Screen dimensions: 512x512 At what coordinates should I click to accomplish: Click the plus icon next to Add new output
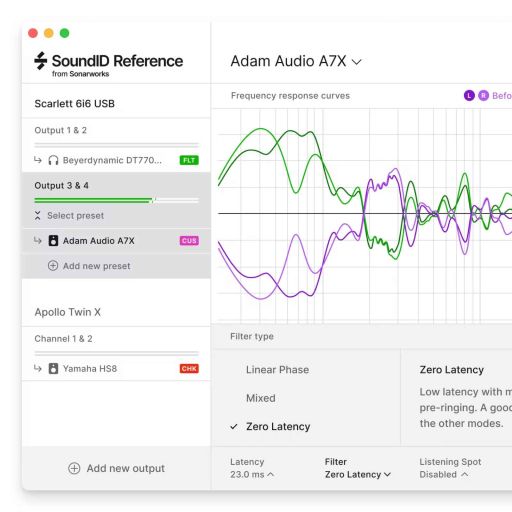(74, 468)
